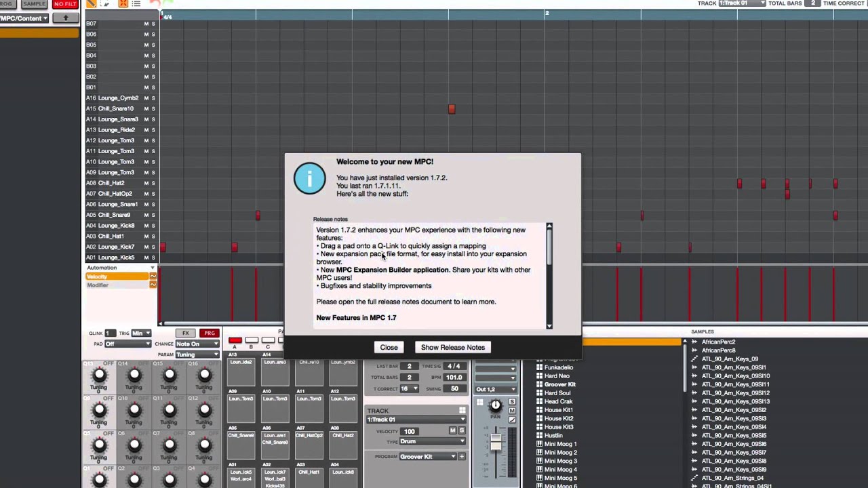Click the orange fit-to-view toolbar icon

[x=123, y=3]
